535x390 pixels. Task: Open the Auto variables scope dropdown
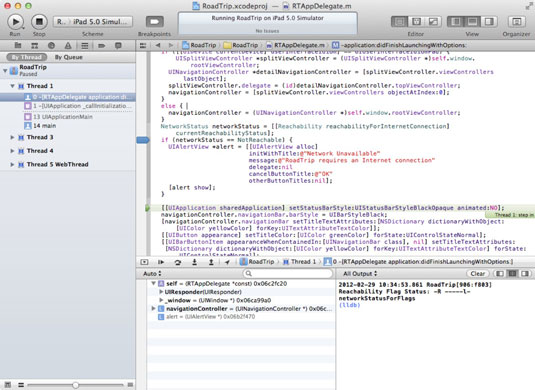click(152, 274)
